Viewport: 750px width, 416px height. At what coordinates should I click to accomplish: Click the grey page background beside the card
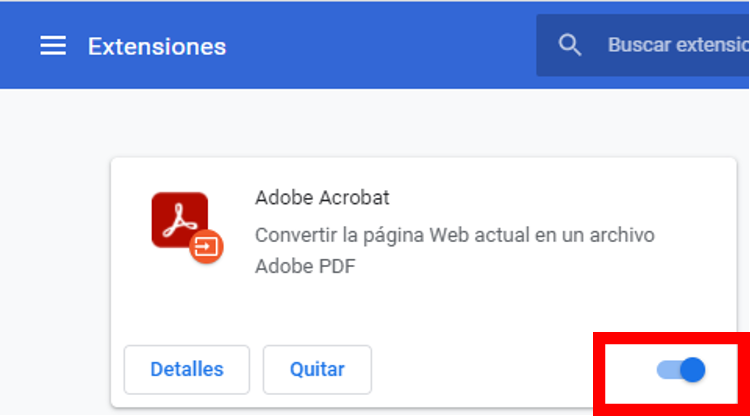(x=55, y=250)
